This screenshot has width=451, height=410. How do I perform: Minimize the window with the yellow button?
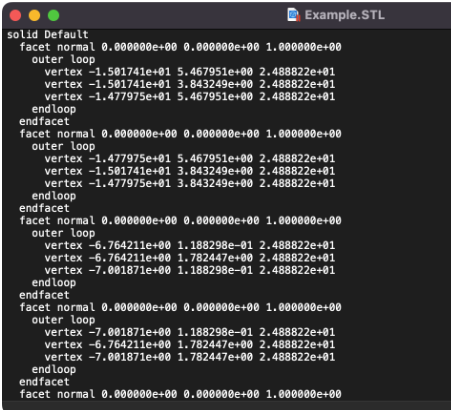[x=34, y=15]
